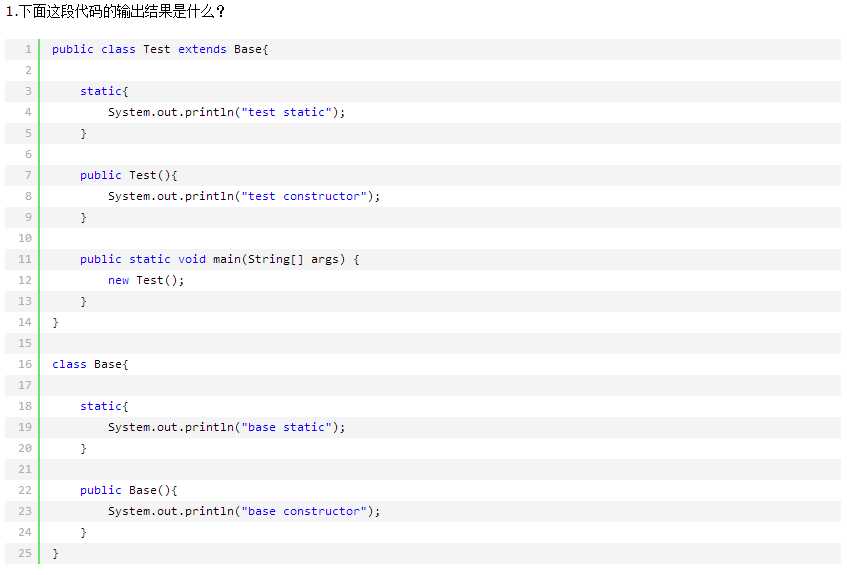Click line number 12 in gutter

click(25, 280)
